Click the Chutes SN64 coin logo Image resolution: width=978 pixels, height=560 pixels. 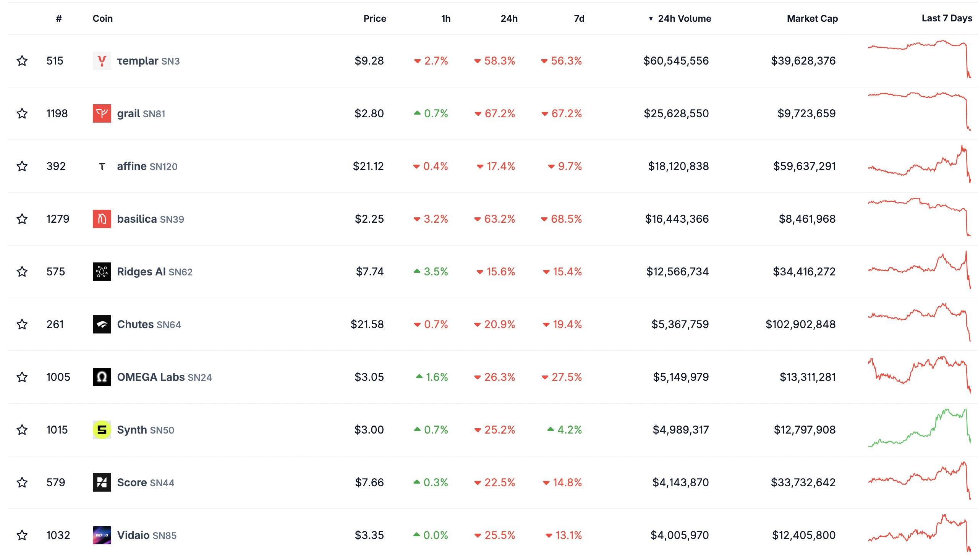coord(102,324)
